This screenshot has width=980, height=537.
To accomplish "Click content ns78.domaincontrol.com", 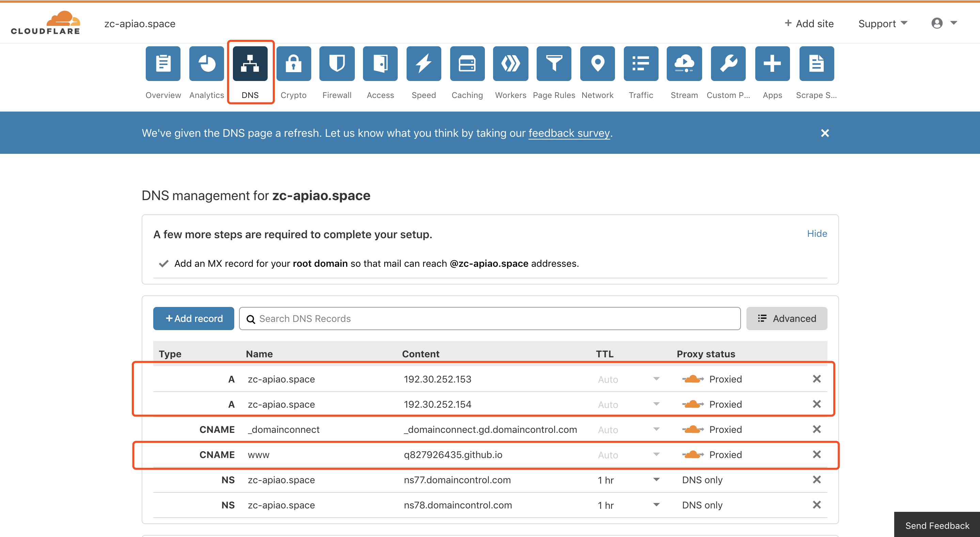I will coord(458,505).
